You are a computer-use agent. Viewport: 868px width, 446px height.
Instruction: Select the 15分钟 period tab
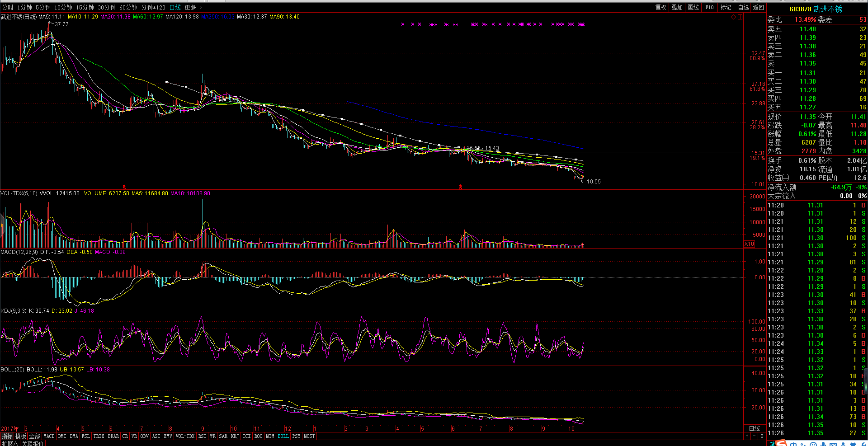tap(85, 7)
